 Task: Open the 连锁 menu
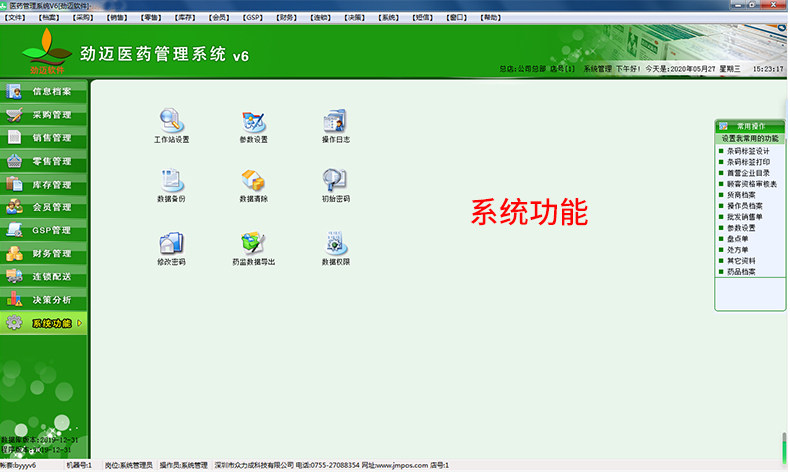[x=321, y=18]
